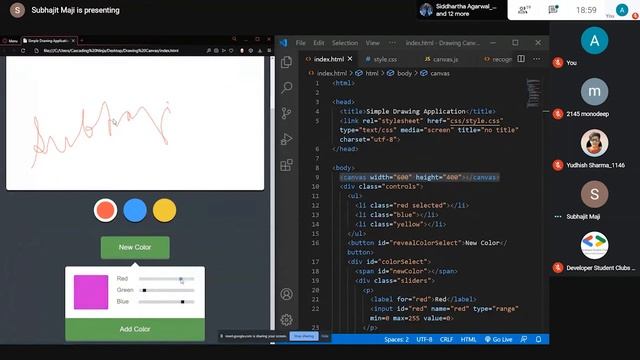Switch to the index.html editor tab

point(329,59)
